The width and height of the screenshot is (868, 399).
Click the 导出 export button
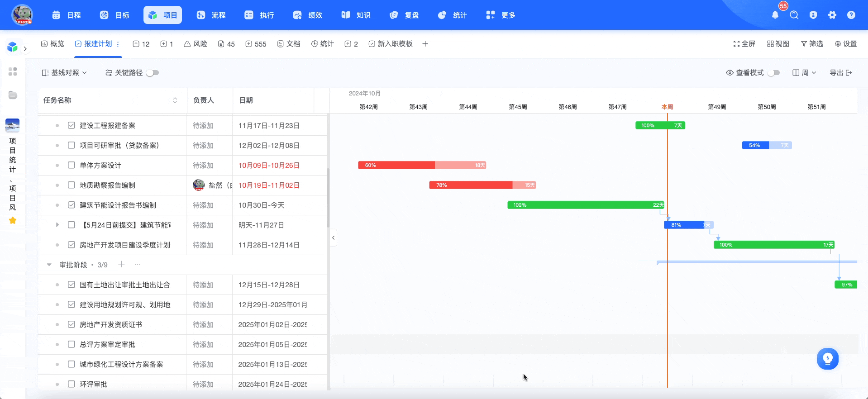point(841,73)
